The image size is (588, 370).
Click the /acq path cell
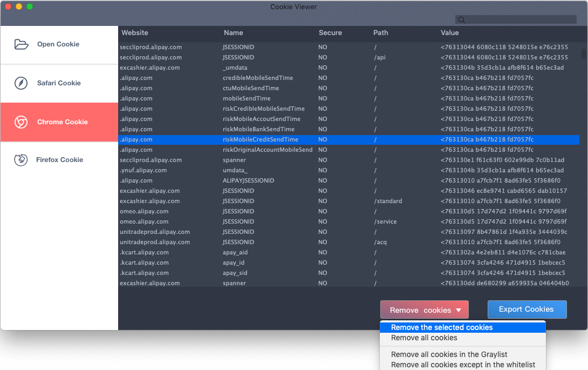click(x=380, y=243)
